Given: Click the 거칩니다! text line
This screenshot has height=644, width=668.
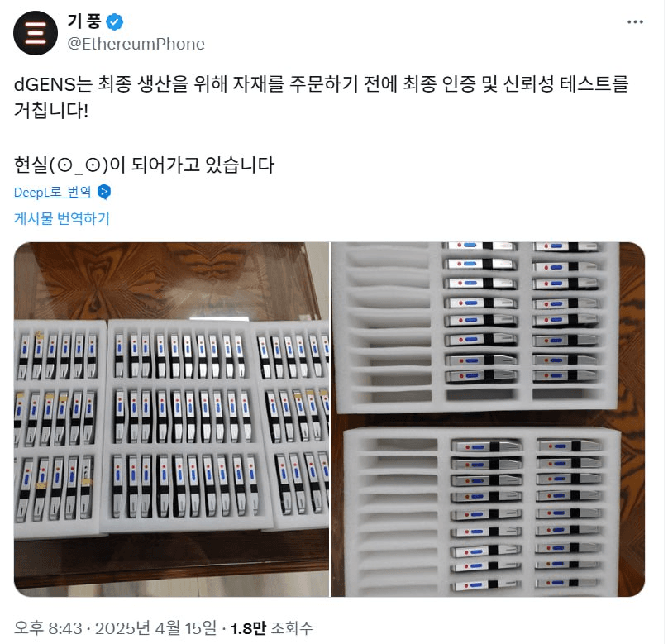Looking at the screenshot, I should coord(51,110).
